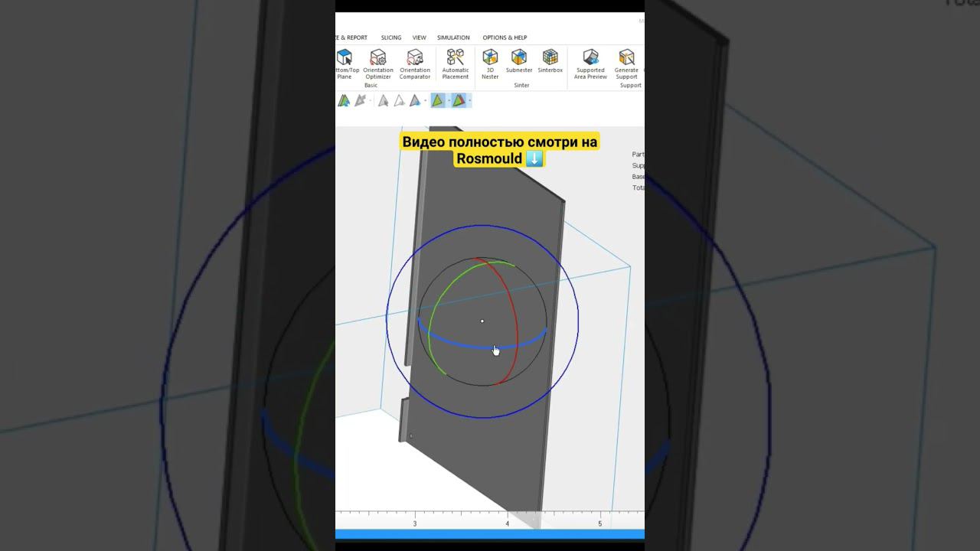Run Automatic Placement

[x=456, y=64]
